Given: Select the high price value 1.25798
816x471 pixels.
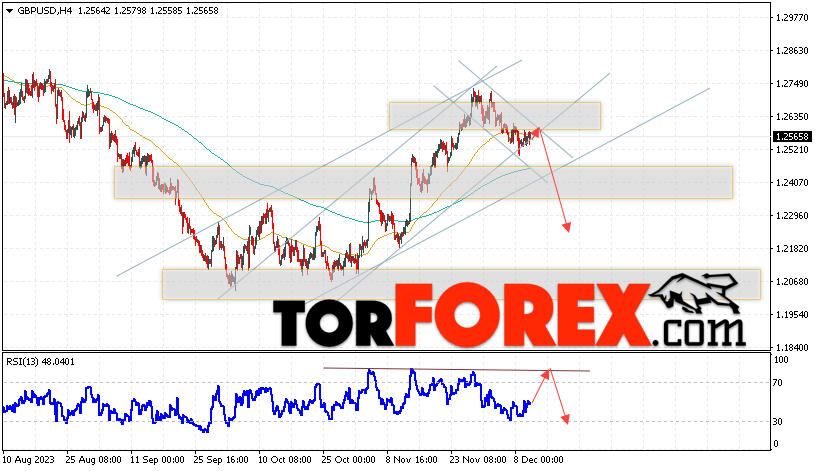Looking at the screenshot, I should [130, 11].
